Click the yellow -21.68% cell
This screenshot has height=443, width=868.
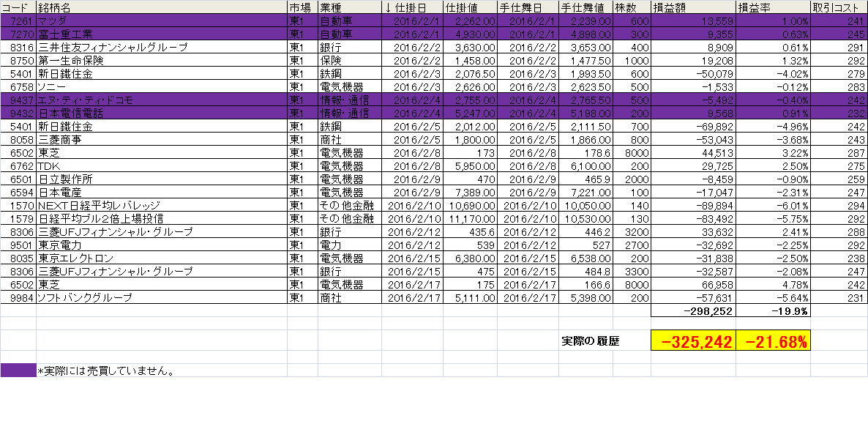[773, 340]
